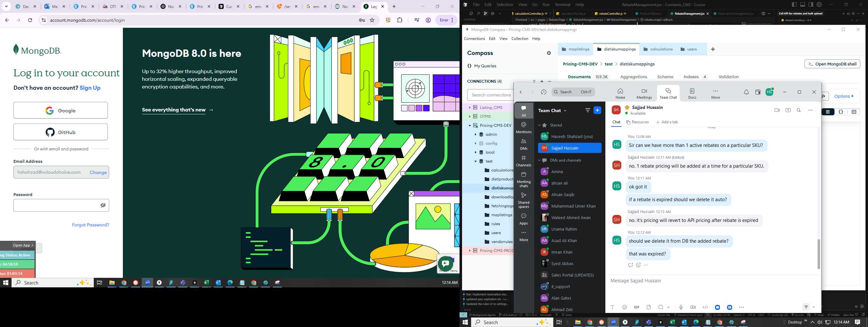Open Zoom Home tab
This screenshot has height=327, width=868.
point(620,93)
